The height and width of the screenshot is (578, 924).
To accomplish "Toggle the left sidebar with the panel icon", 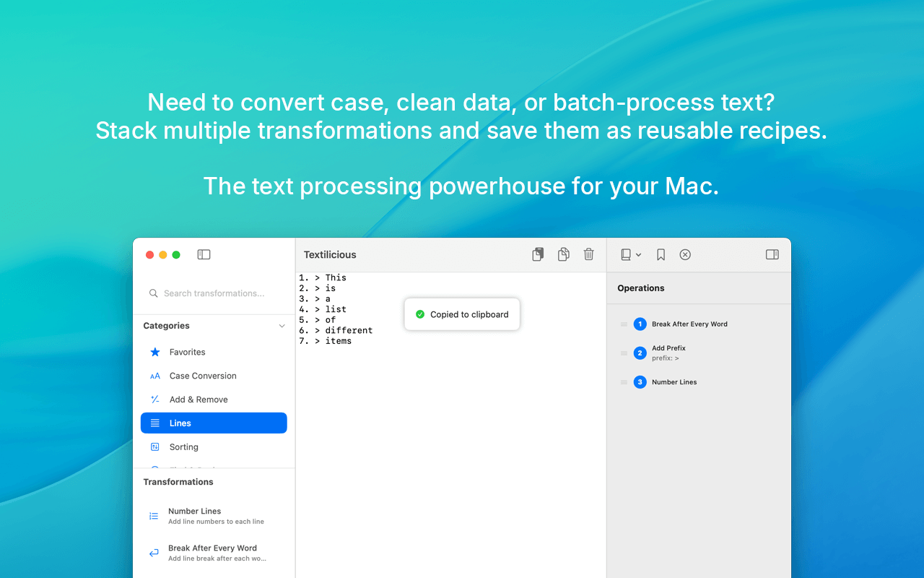I will [204, 254].
